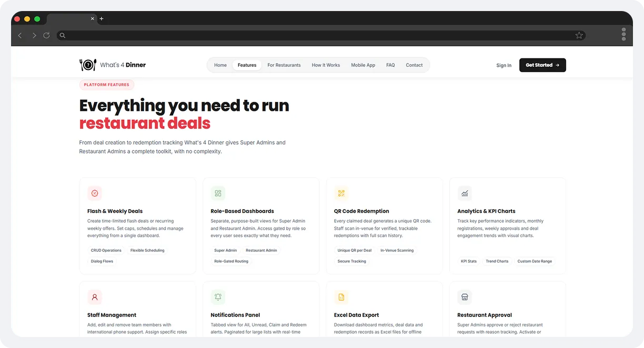Viewport: 644px width, 348px height.
Task: Click the Dialog Flows tag
Action: [x=102, y=261]
